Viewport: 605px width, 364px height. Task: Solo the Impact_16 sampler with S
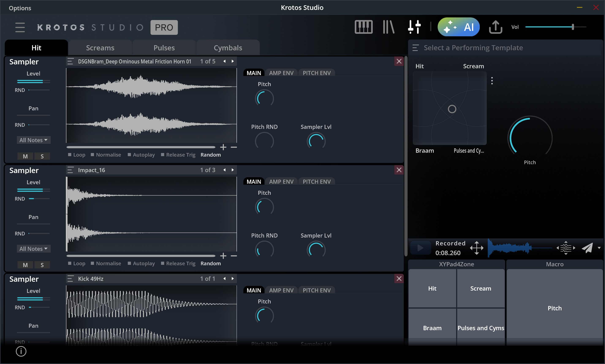pos(42,265)
